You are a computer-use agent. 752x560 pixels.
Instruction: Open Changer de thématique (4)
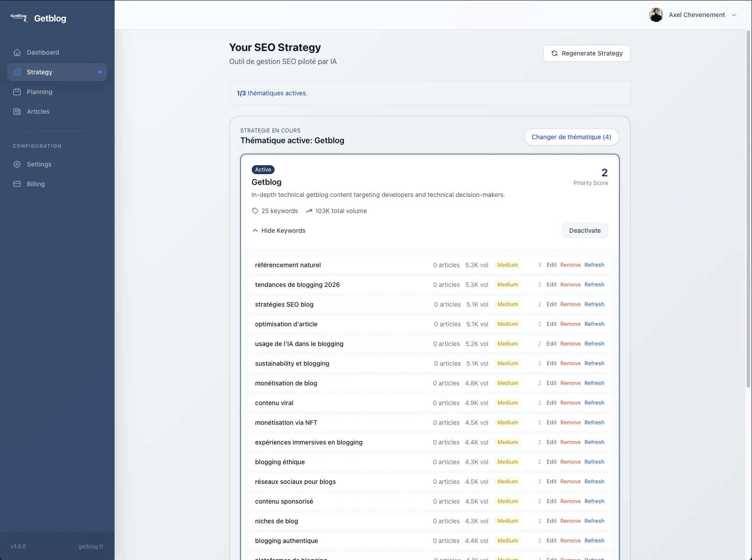[x=571, y=137]
